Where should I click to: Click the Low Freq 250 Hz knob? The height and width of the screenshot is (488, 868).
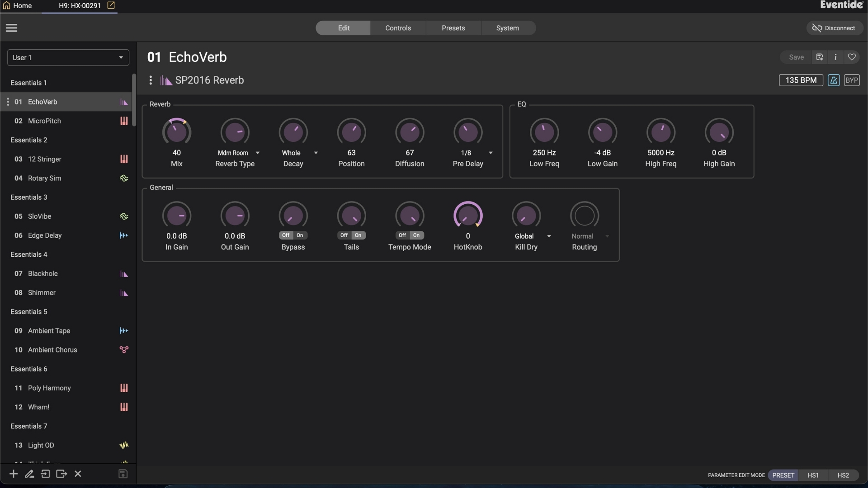coord(544,132)
